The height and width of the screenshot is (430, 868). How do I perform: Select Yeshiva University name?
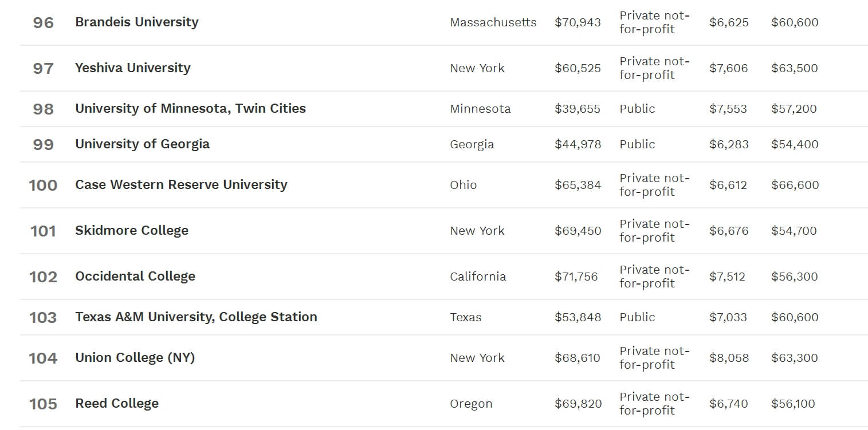pos(133,68)
